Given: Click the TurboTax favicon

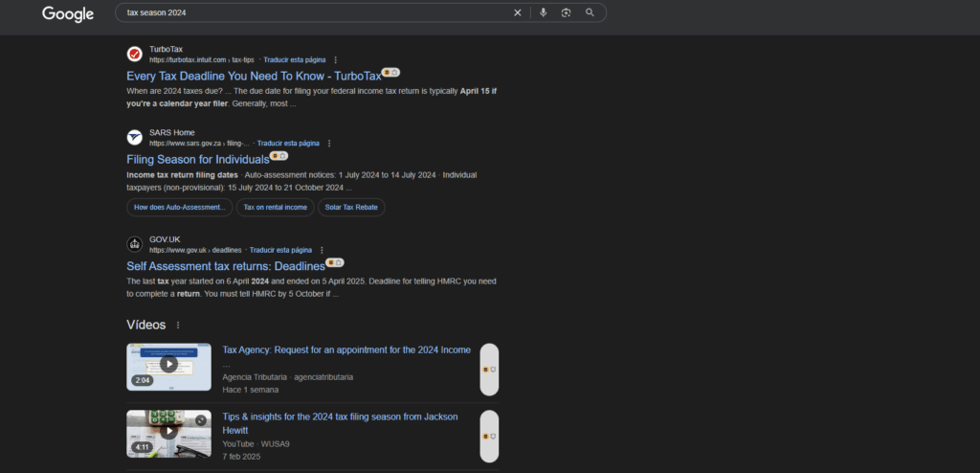Looking at the screenshot, I should [x=134, y=54].
